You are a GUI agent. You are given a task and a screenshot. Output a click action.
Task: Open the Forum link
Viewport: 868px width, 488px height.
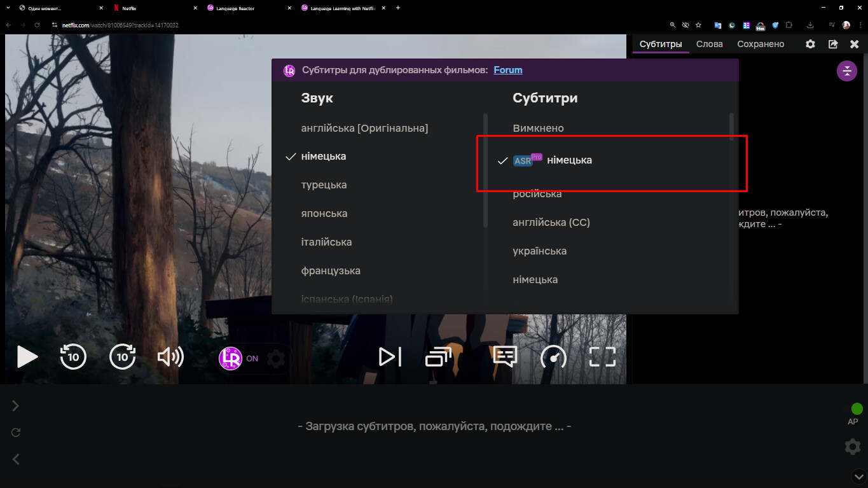point(507,70)
